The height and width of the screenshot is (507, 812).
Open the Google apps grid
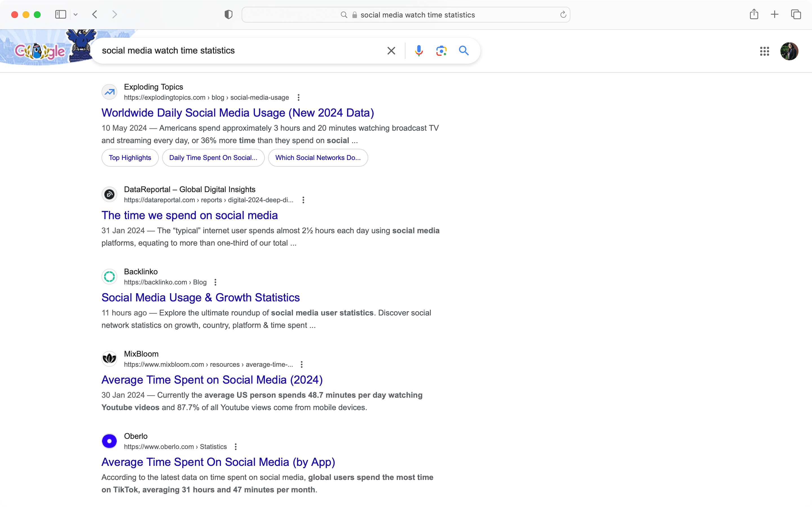[x=764, y=51]
